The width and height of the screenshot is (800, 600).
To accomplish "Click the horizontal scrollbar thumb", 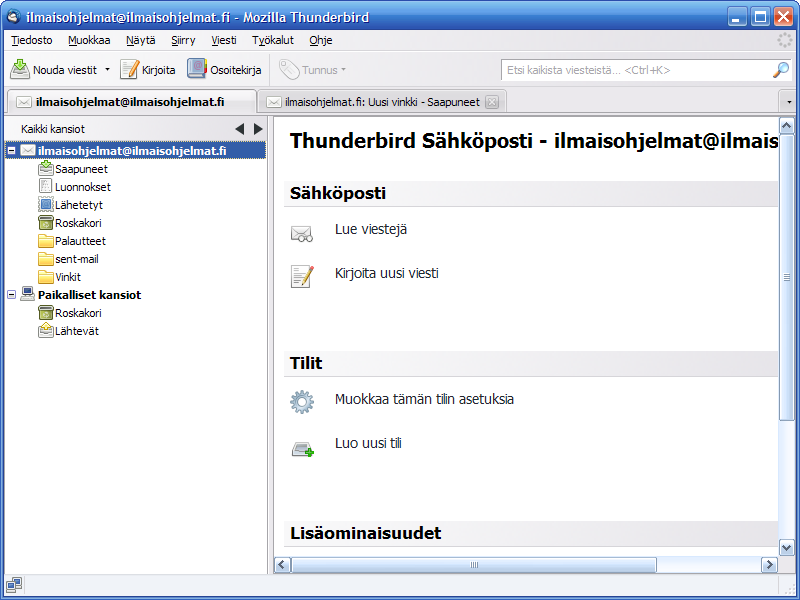I will pyautogui.click(x=474, y=565).
